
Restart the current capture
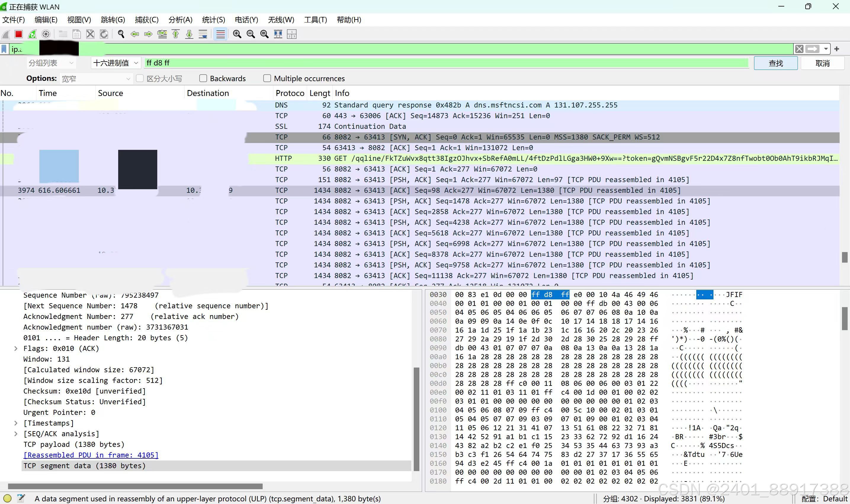click(x=32, y=34)
